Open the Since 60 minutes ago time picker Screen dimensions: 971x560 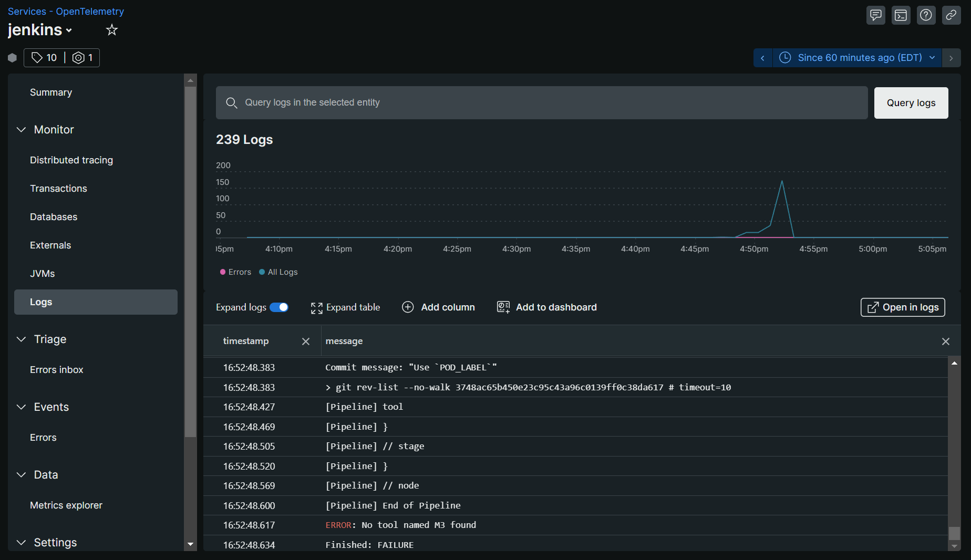coord(857,58)
